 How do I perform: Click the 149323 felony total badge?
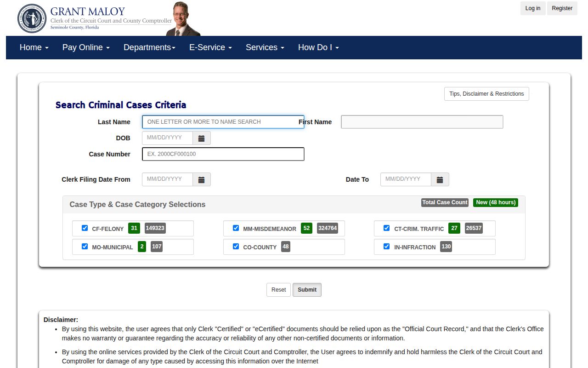click(x=155, y=228)
